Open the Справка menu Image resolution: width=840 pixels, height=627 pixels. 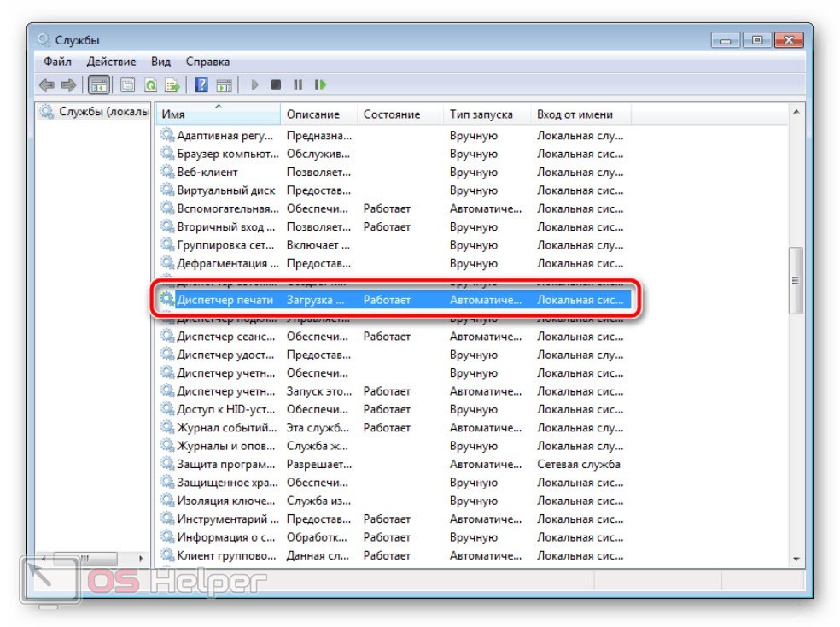click(x=207, y=62)
